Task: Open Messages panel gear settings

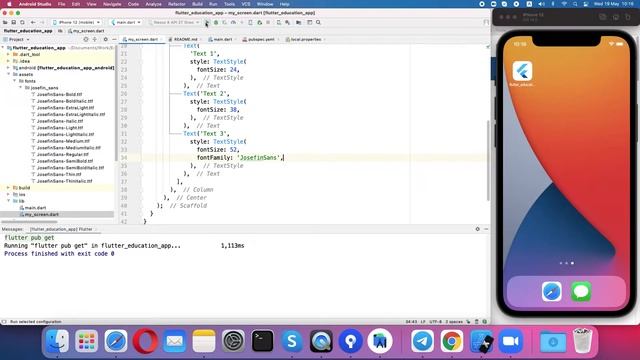Action: (478, 229)
